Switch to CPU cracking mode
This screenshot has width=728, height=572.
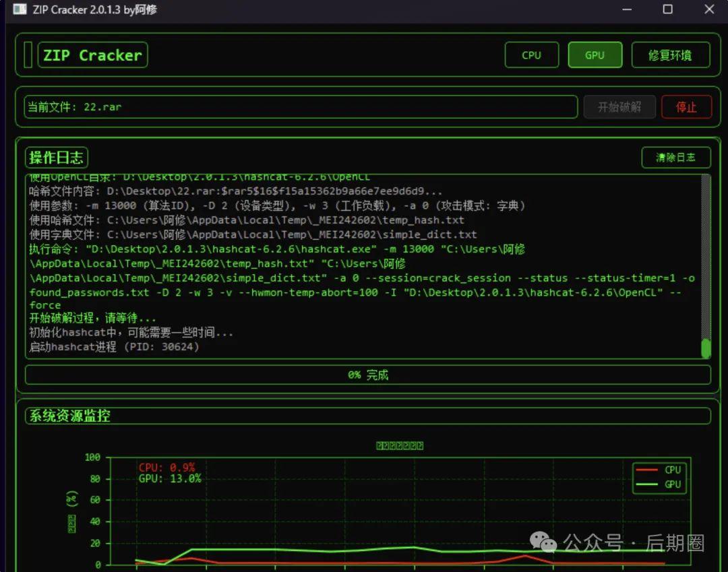pyautogui.click(x=532, y=55)
